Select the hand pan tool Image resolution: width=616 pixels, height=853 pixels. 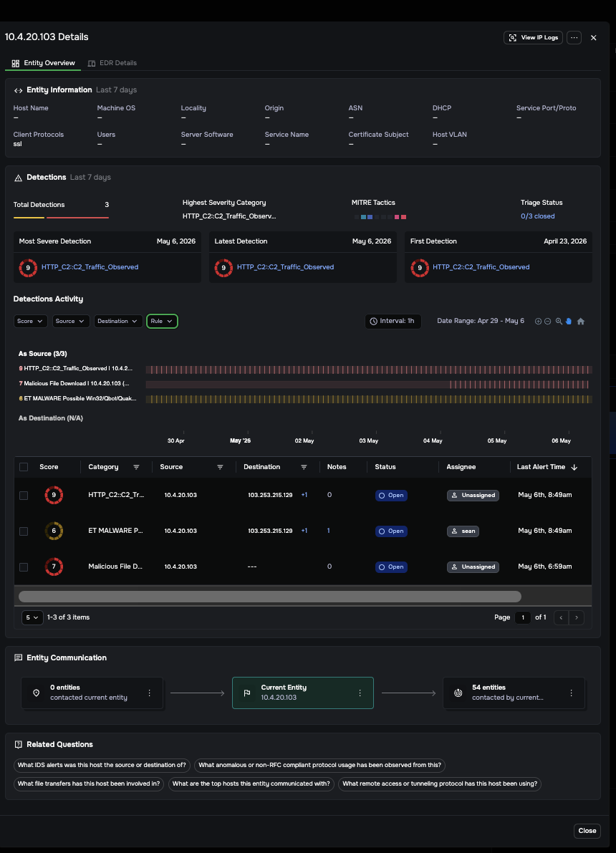569,322
